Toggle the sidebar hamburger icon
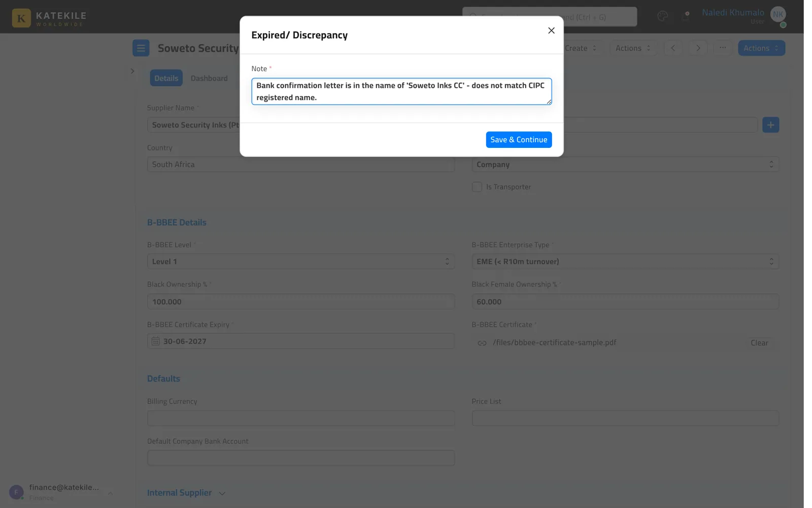This screenshot has height=508, width=812. click(x=141, y=48)
